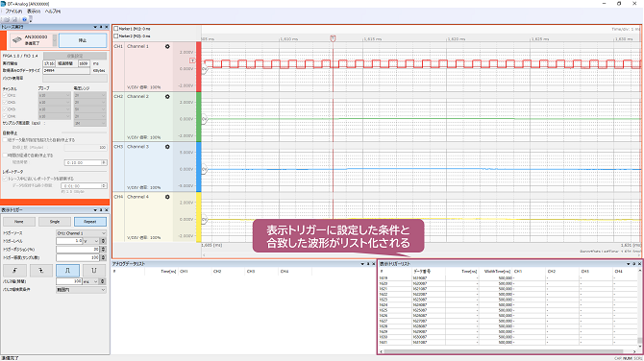Select rising edge trigger icon

point(14,271)
